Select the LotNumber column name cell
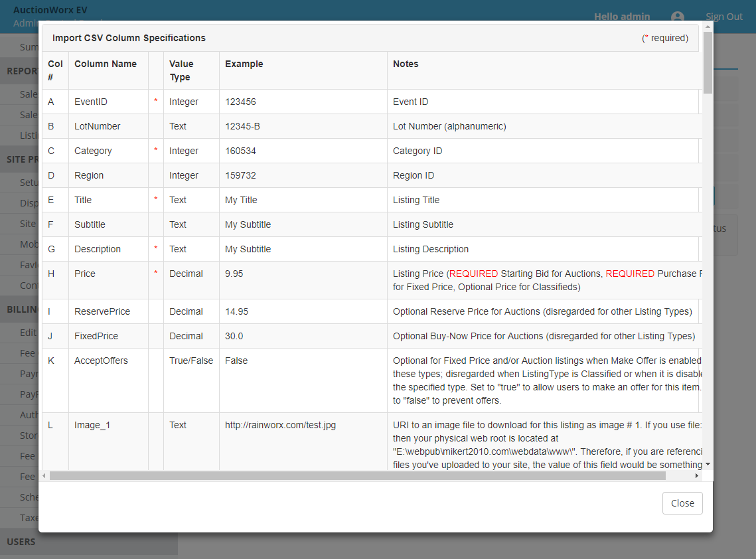Viewport: 756px width, 559px height. click(108, 126)
